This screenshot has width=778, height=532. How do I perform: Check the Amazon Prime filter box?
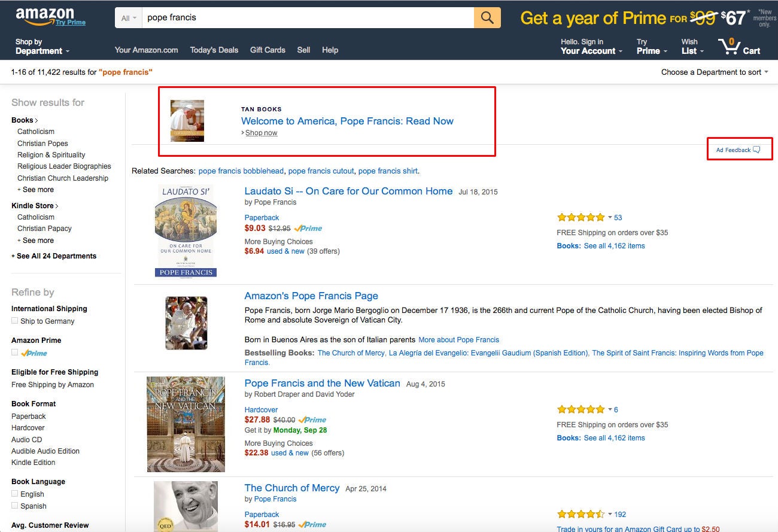[15, 353]
